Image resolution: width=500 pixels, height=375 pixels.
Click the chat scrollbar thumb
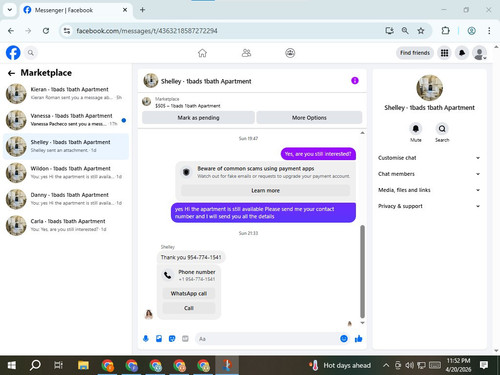[362, 272]
